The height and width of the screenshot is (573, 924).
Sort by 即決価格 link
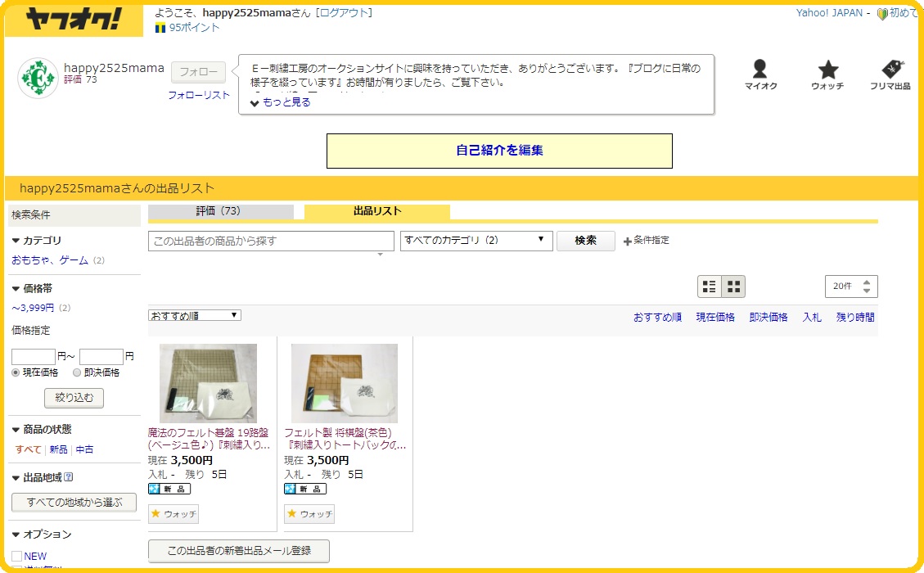pos(768,317)
